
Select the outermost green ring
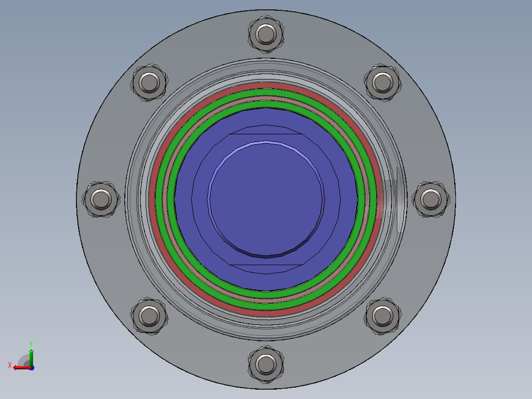[266, 93]
